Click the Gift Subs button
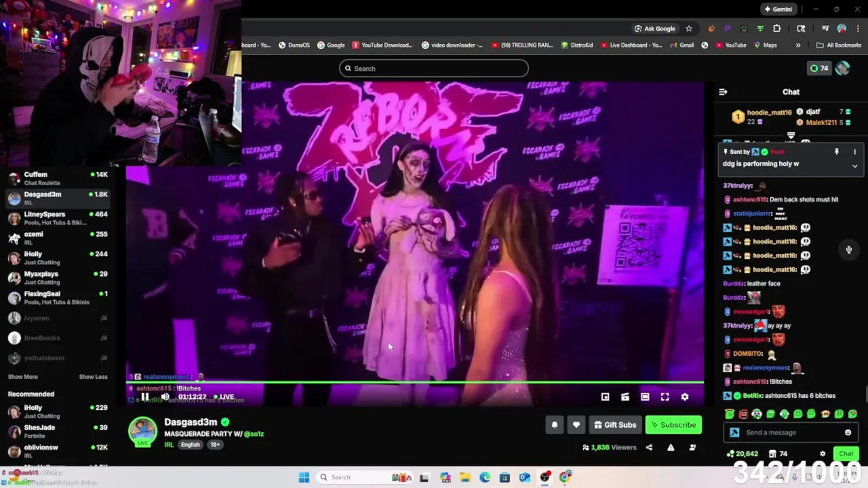This screenshot has width=868, height=488. [x=615, y=425]
